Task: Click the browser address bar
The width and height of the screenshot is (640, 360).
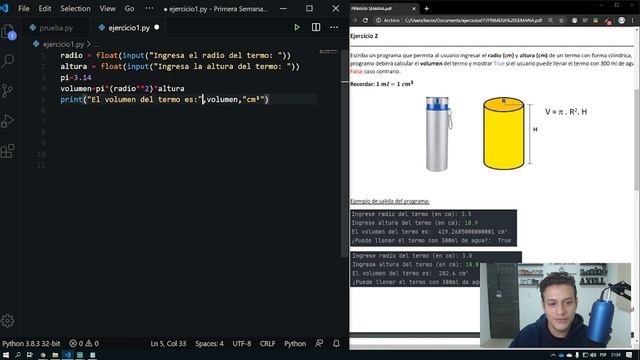Action: tap(473, 20)
